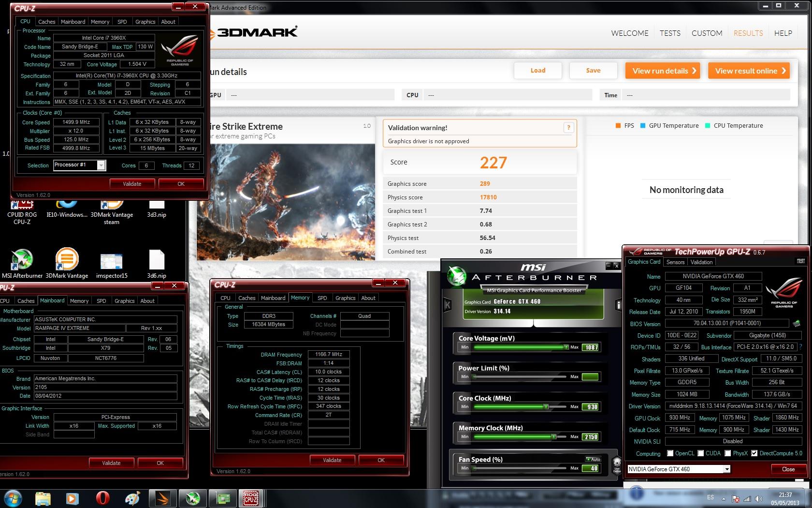Screen dimensions: 812x508
Task: Launch Opera browser from the taskbar
Action: 102,498
